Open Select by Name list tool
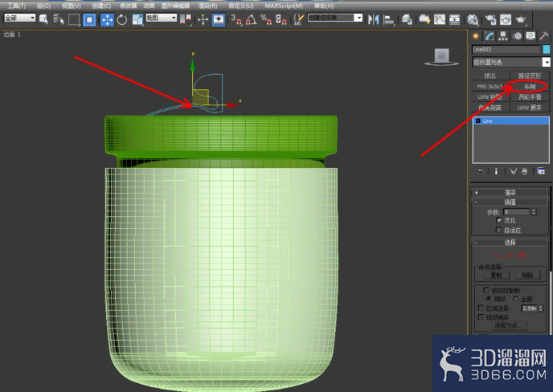This screenshot has width=553, height=392. tap(59, 19)
